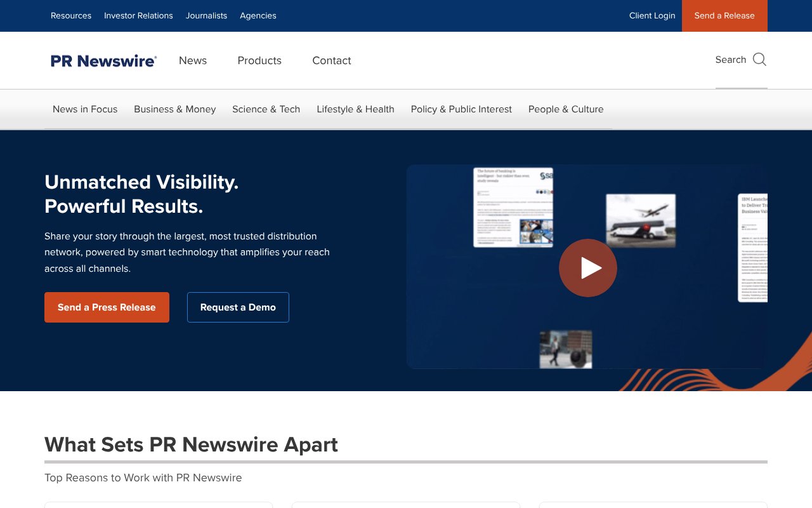The height and width of the screenshot is (508, 812).
Task: Play the promotional video
Action: (587, 268)
